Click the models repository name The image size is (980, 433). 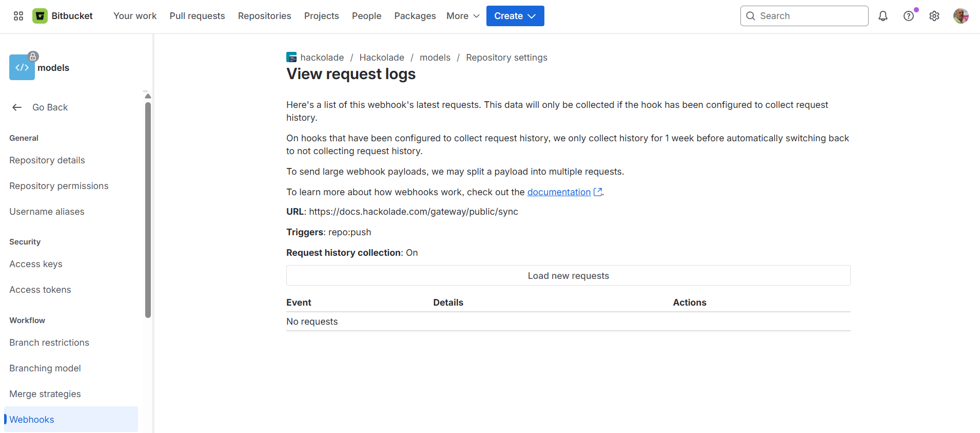tap(53, 68)
